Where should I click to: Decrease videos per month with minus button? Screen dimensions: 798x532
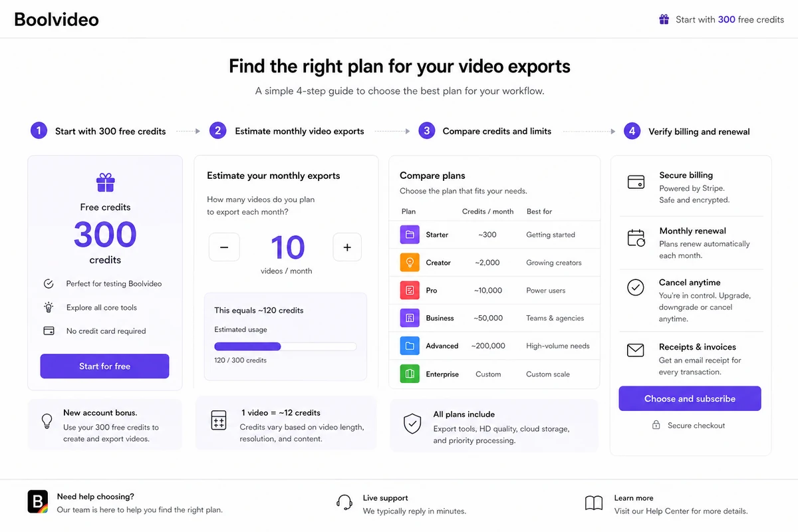pos(224,247)
